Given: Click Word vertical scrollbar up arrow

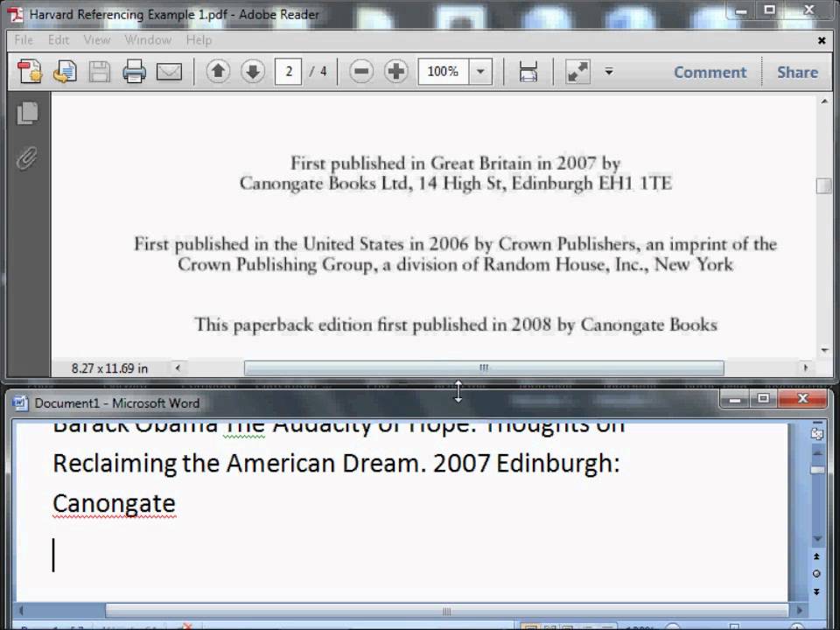Looking at the screenshot, I should (817, 452).
